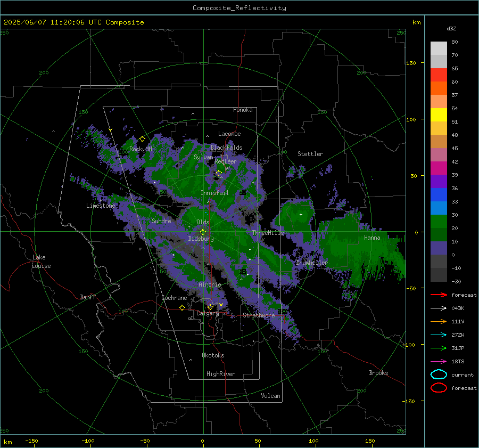Click the cyan 'current' ellipse icon

(x=439, y=374)
